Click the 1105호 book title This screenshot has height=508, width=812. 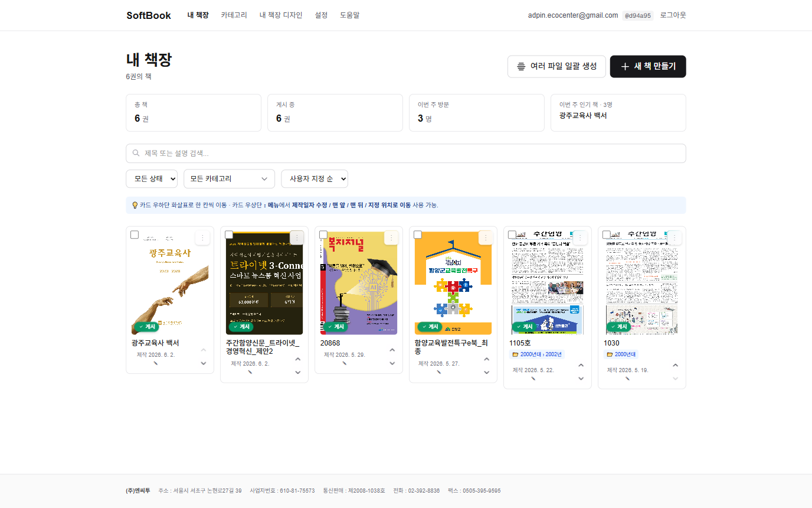coord(520,343)
